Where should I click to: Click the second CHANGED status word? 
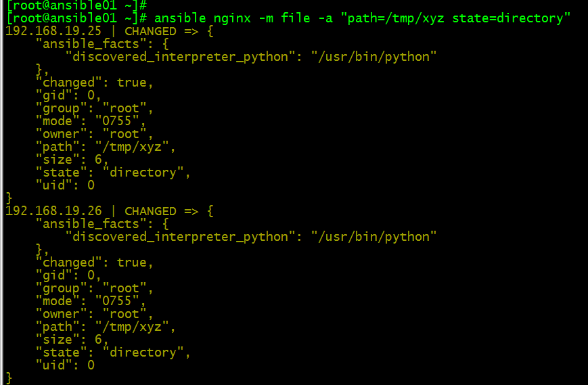(150, 211)
